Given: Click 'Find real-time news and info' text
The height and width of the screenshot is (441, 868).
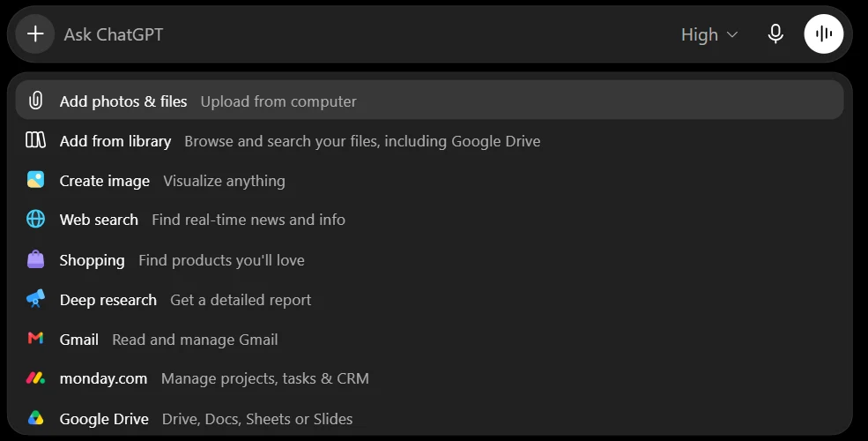Looking at the screenshot, I should pyautogui.click(x=249, y=220).
